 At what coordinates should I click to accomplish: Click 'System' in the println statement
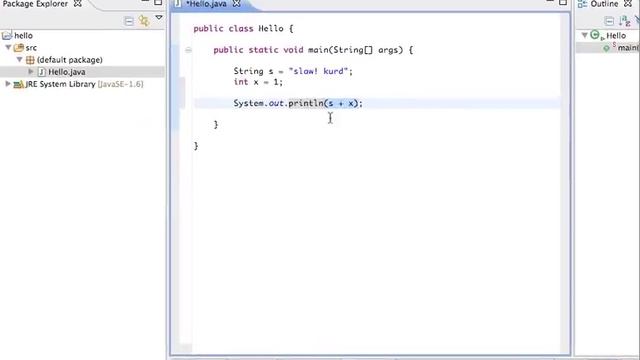(x=249, y=103)
